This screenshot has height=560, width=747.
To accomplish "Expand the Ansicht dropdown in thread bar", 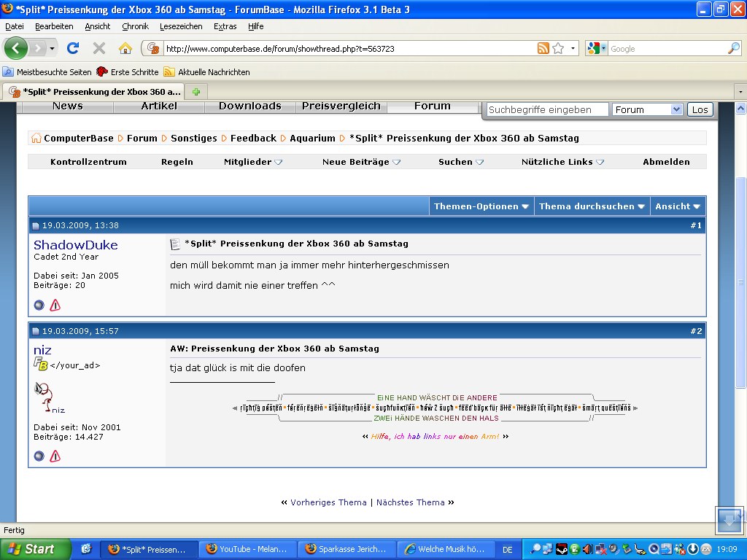I will pyautogui.click(x=678, y=206).
